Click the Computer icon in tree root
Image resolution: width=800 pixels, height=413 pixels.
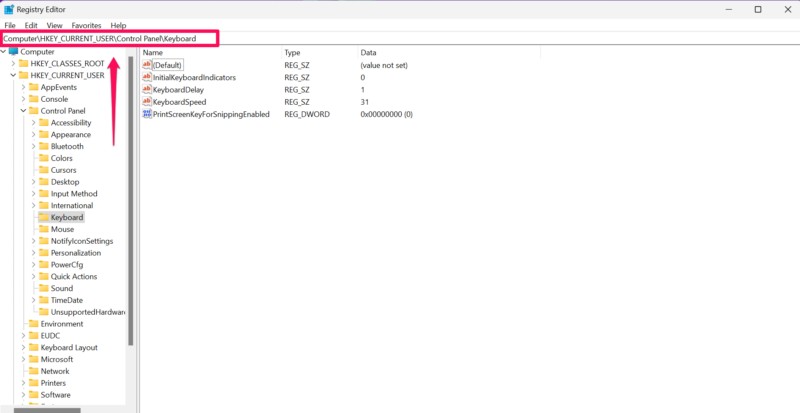14,51
